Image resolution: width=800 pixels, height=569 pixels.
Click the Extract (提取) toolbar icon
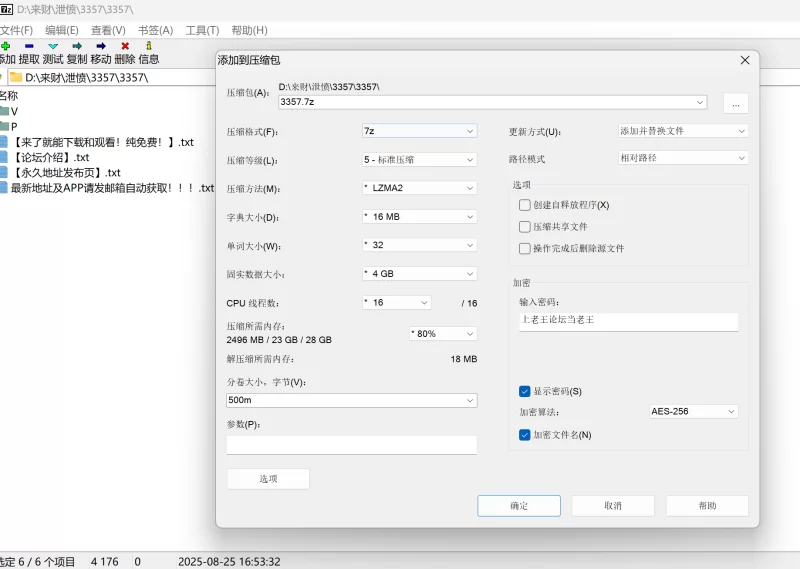[29, 46]
